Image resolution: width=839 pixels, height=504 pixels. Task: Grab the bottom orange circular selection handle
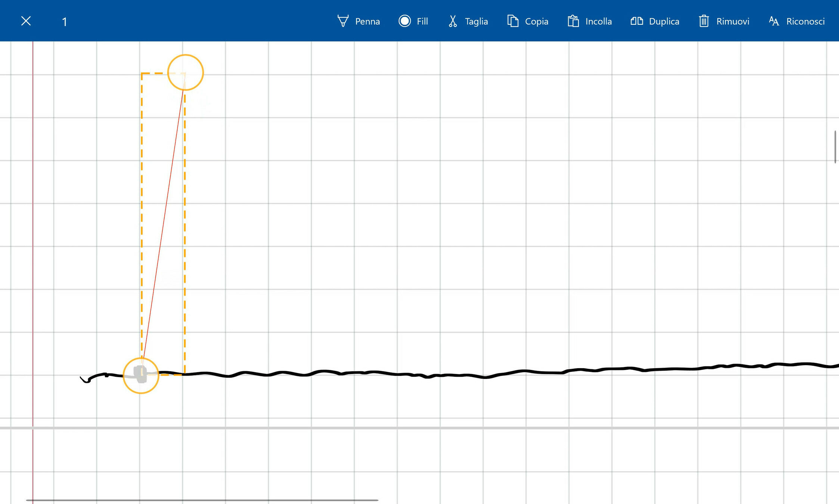[141, 376]
